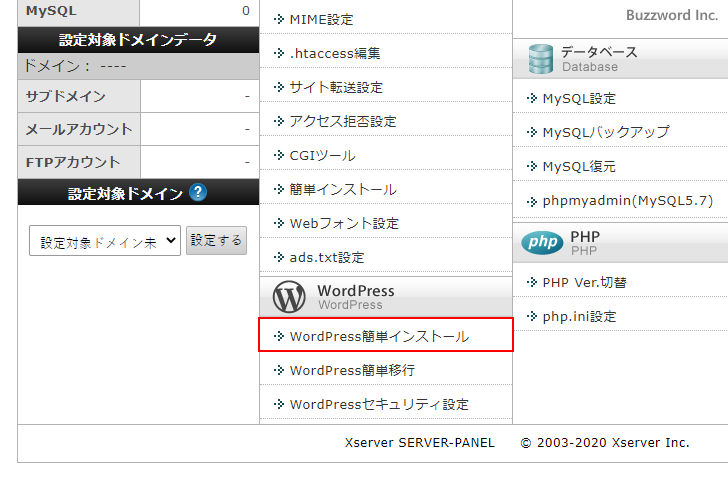Click the 設定対象ドメインデータ header

[x=138, y=40]
